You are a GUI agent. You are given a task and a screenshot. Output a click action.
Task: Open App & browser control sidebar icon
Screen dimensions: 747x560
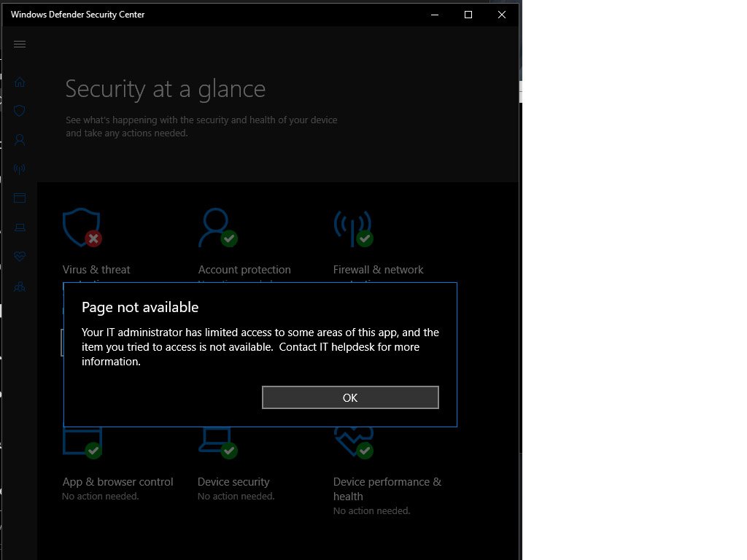[20, 198]
